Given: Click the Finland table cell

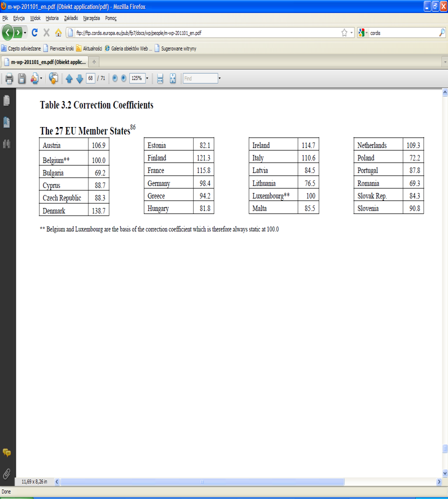Looking at the screenshot, I should coord(169,157).
